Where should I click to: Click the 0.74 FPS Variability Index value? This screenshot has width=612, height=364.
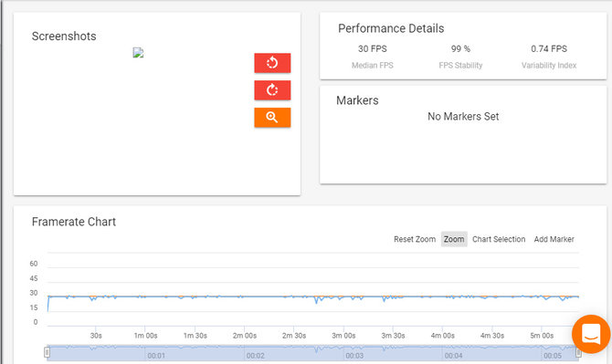(549, 48)
